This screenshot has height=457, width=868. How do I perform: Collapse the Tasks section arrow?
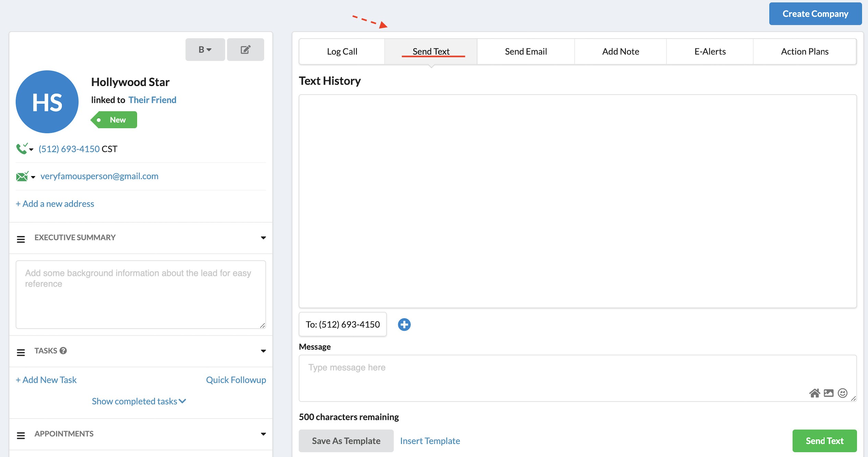click(263, 351)
